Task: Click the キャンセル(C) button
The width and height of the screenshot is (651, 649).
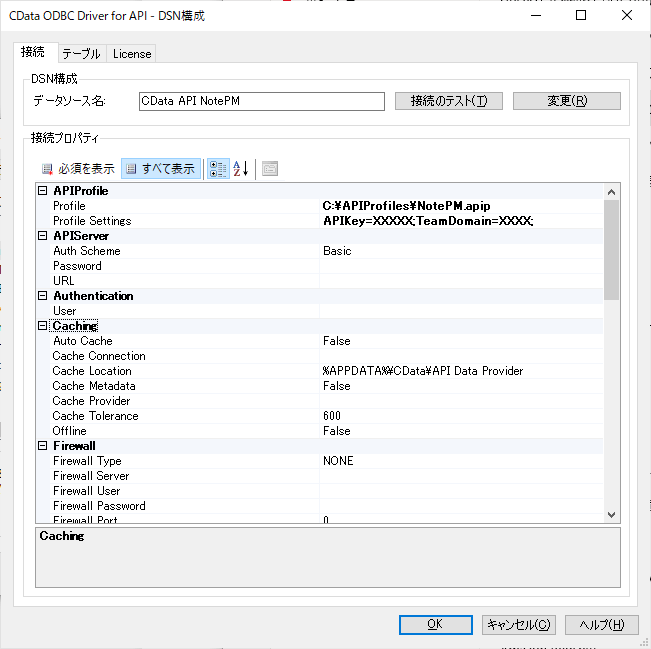Action: coord(519,625)
